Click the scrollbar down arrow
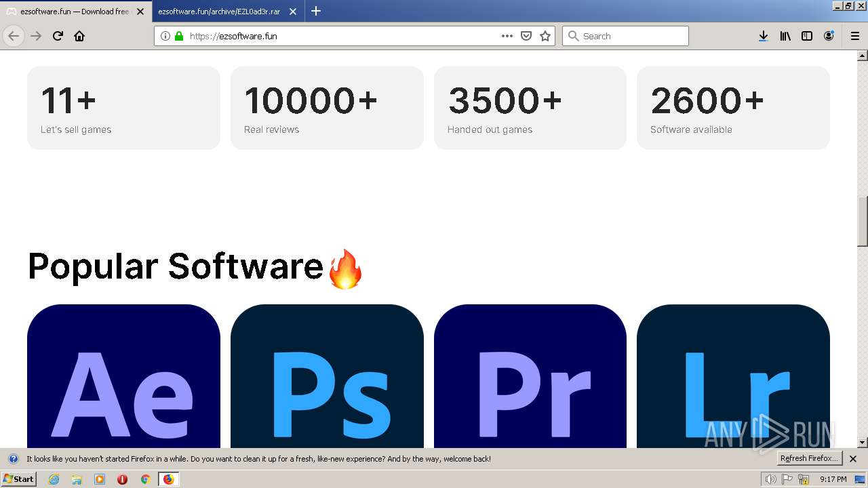Image resolution: width=868 pixels, height=488 pixels. [862, 443]
